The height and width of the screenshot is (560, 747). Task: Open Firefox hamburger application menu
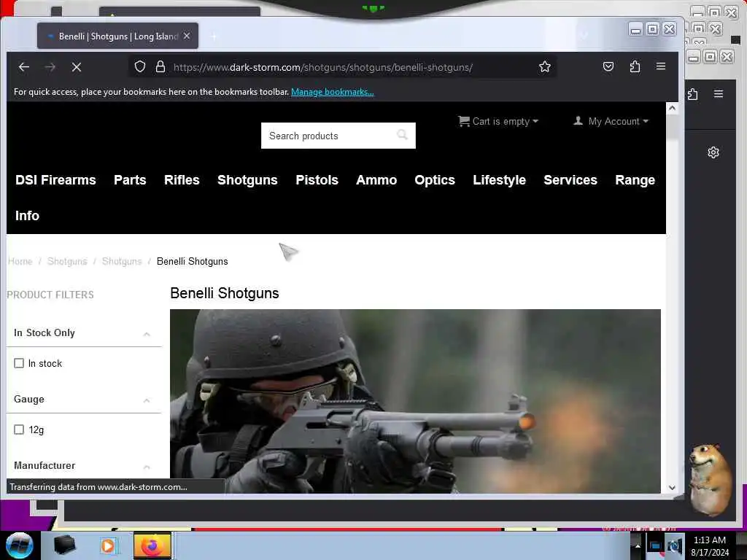tap(661, 66)
